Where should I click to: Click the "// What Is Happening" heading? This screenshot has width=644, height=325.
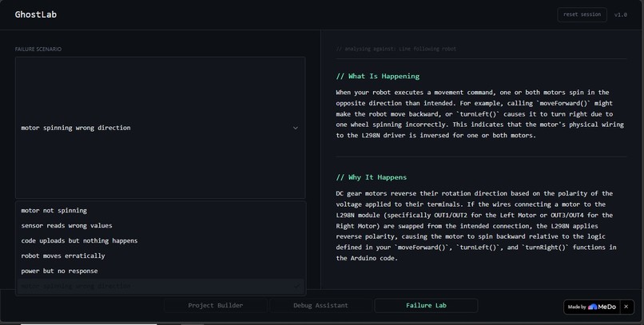click(x=378, y=77)
